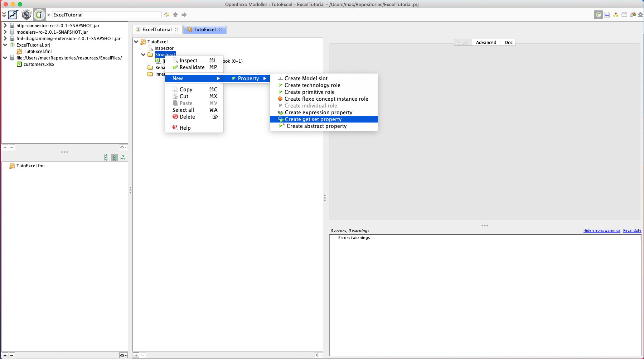
Task: Click the ExcelTutorial path input field
Action: [x=107, y=15]
